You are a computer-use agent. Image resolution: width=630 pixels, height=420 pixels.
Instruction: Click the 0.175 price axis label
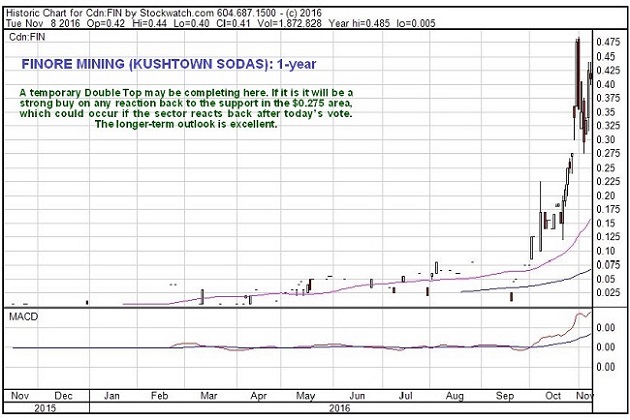point(608,209)
